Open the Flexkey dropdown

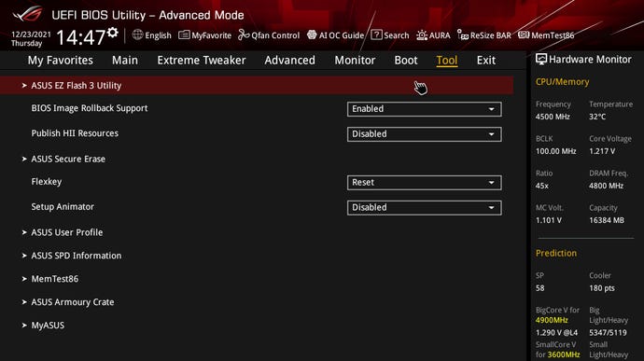[x=425, y=183]
